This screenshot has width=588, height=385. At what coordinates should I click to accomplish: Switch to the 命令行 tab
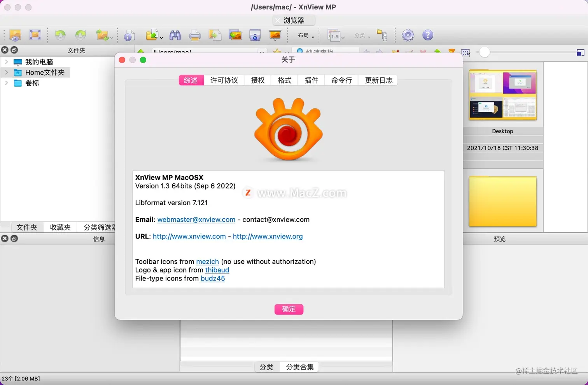pos(341,80)
